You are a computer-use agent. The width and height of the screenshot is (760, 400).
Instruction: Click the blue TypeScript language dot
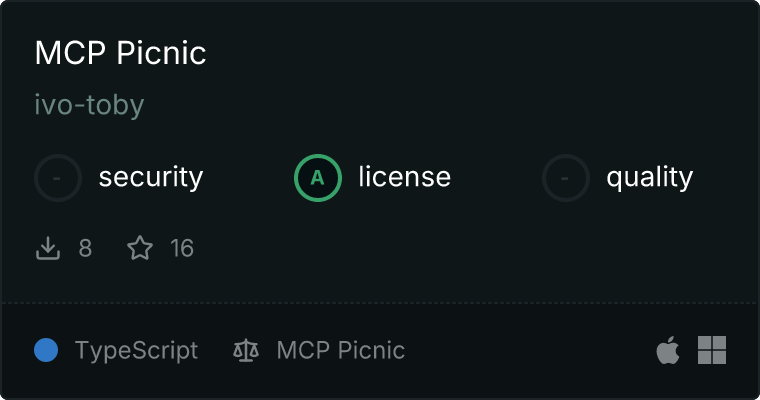(x=46, y=350)
